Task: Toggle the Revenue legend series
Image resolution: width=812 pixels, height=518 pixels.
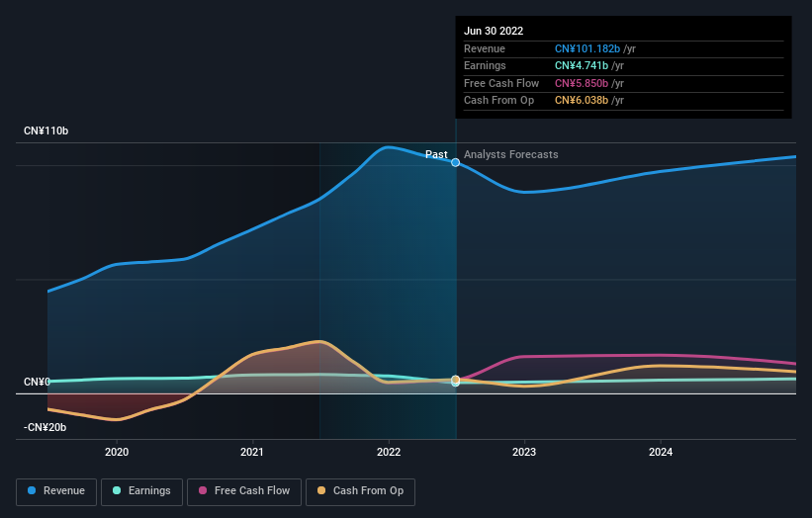Action: pyautogui.click(x=56, y=491)
